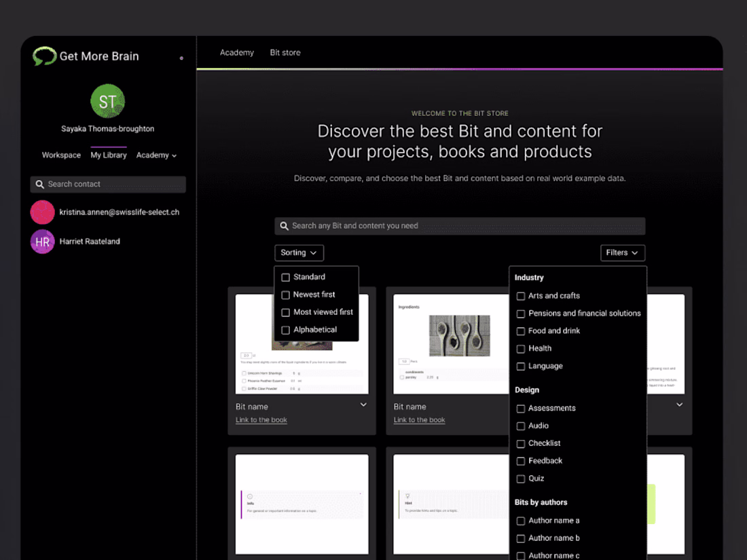This screenshot has height=560, width=747.
Task: Expand the chevron on the rightmost card
Action: (x=679, y=405)
